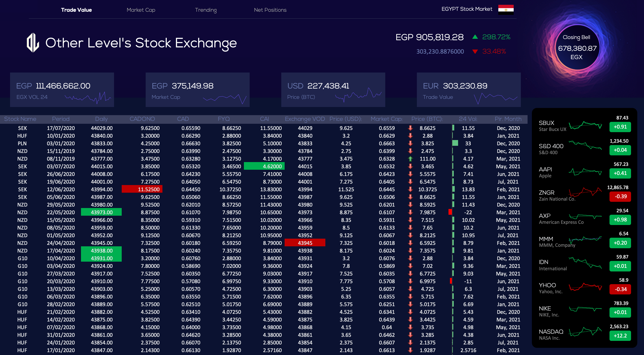
Task: Click the Other Level's logo icon
Action: (33, 43)
